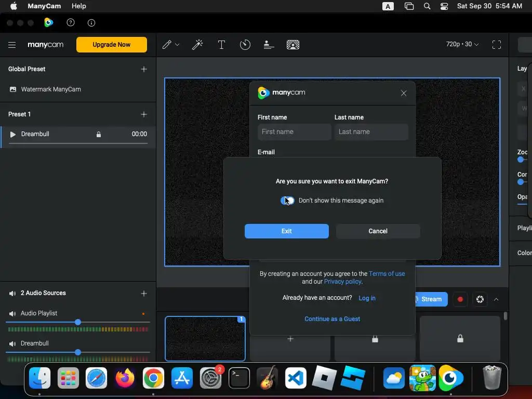
Task: Open the lower third tool
Action: (269, 45)
